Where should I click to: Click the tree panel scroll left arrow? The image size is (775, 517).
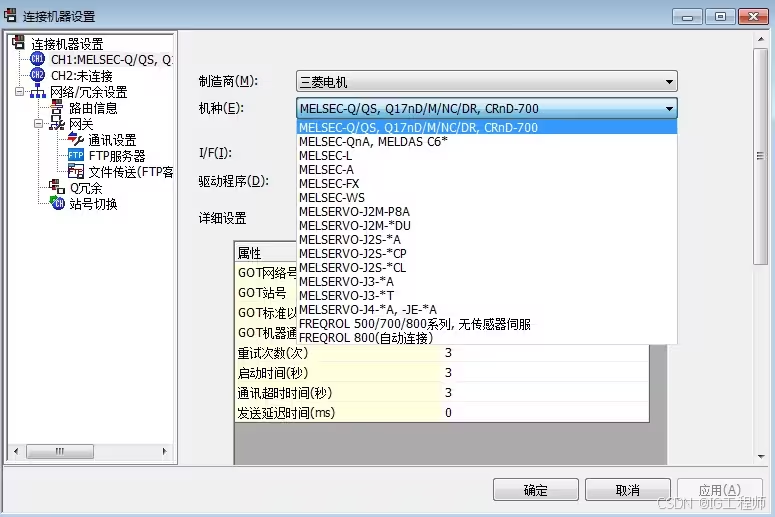16,451
